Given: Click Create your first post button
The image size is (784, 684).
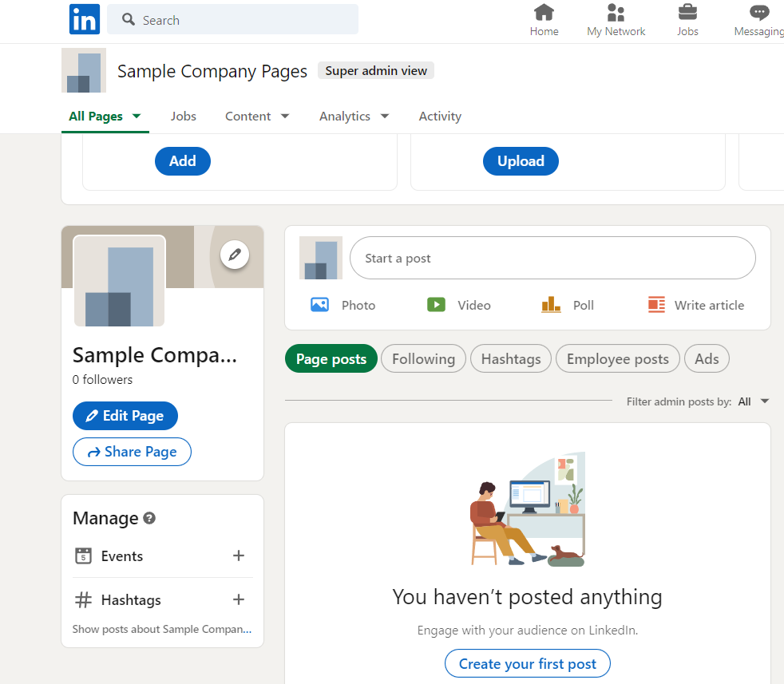Looking at the screenshot, I should pos(528,663).
